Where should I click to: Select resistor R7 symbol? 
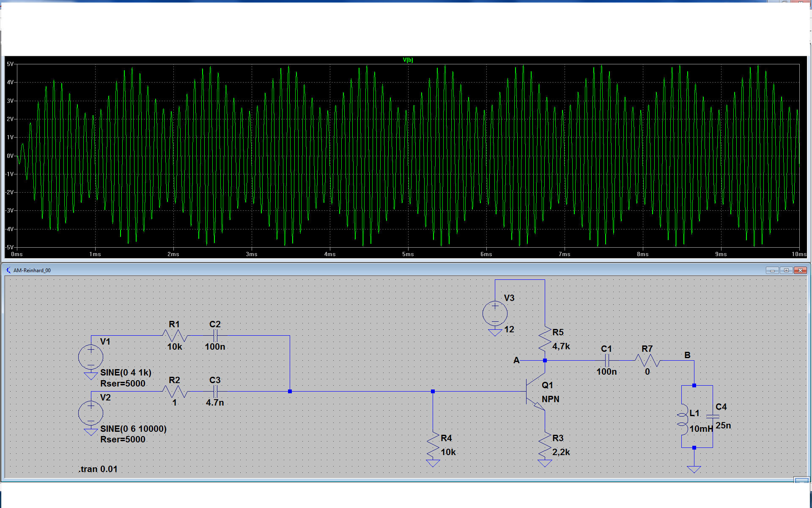(x=647, y=361)
